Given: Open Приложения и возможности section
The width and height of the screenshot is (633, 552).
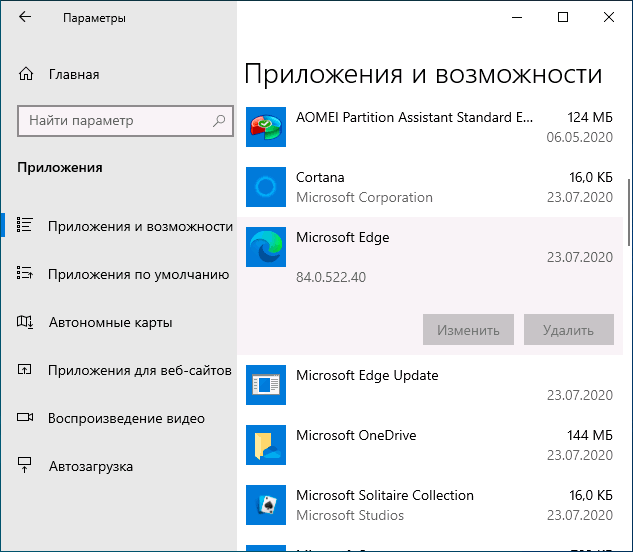Looking at the screenshot, I should [x=140, y=226].
